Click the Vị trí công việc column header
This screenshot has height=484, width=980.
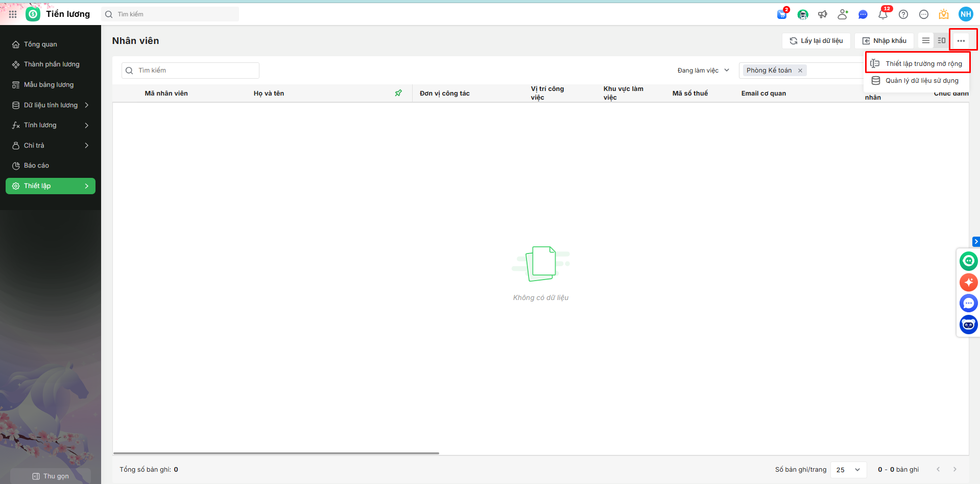coord(547,93)
